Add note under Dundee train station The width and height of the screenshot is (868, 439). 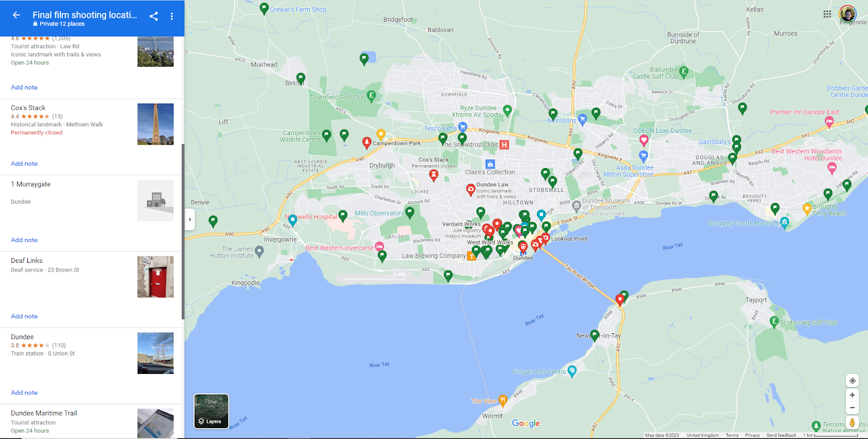[x=24, y=393]
